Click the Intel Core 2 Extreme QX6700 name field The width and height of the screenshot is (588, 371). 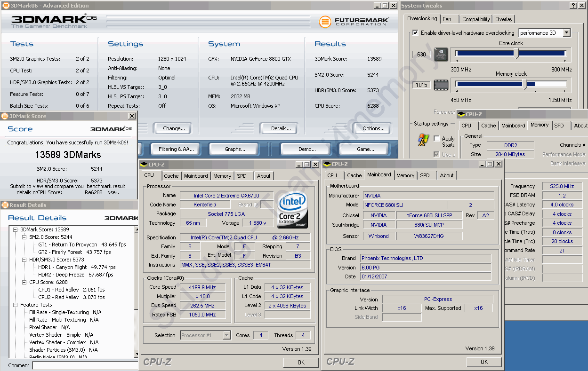click(x=227, y=196)
